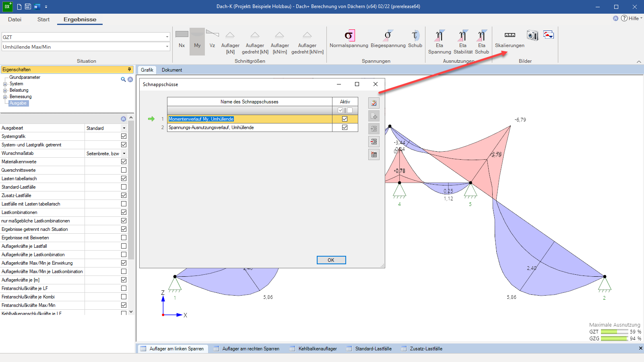This screenshot has width=644, height=362.
Task: Display the Vz shear force diagram
Action: 212,39
